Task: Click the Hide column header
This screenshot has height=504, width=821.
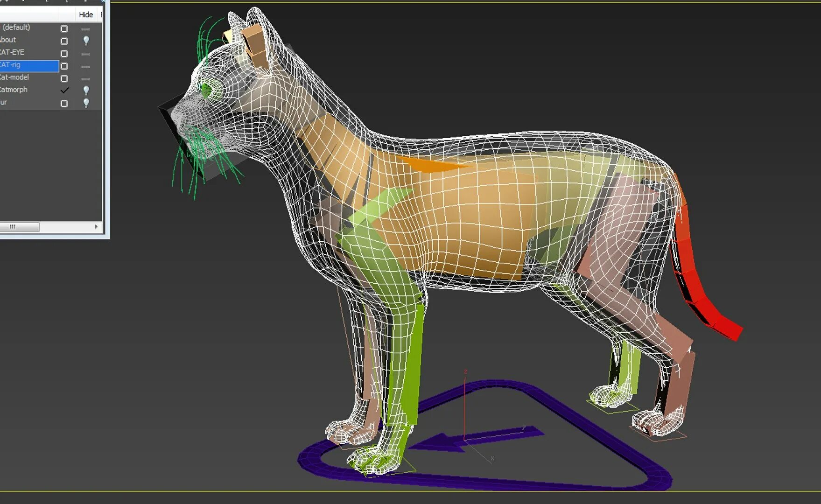Action: (x=86, y=14)
